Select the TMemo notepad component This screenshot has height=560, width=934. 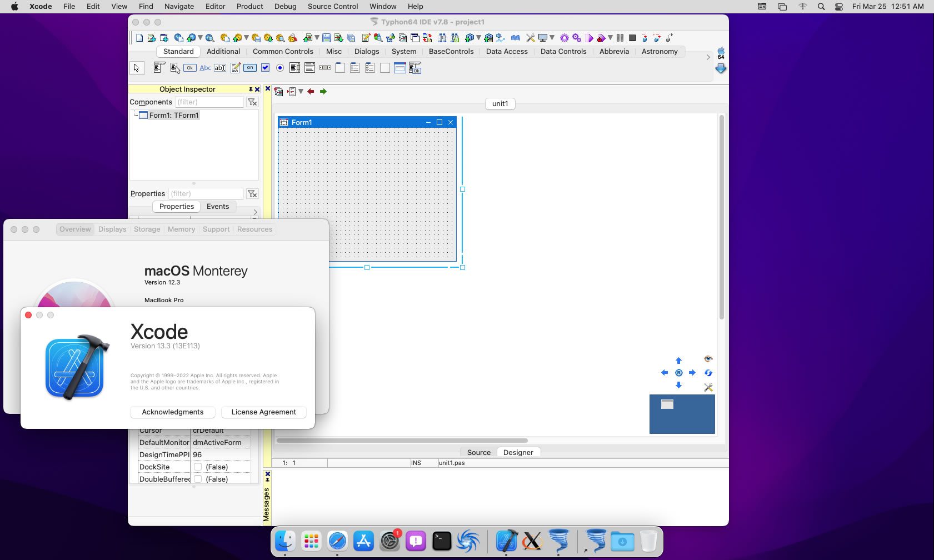tap(235, 68)
